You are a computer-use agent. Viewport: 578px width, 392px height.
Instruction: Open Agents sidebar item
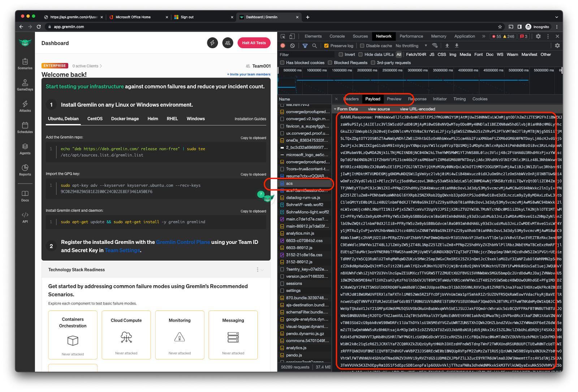[x=25, y=149]
